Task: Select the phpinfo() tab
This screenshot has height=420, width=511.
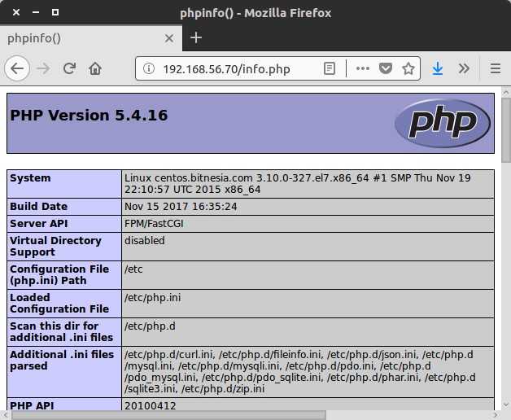Action: click(91, 38)
